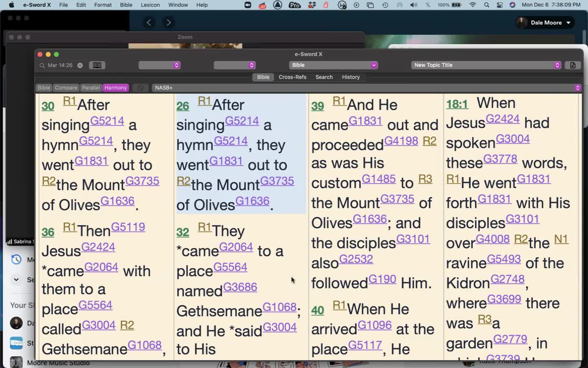This screenshot has width=588, height=368.
Task: Open footnote N1 in fourth column
Action: click(561, 239)
